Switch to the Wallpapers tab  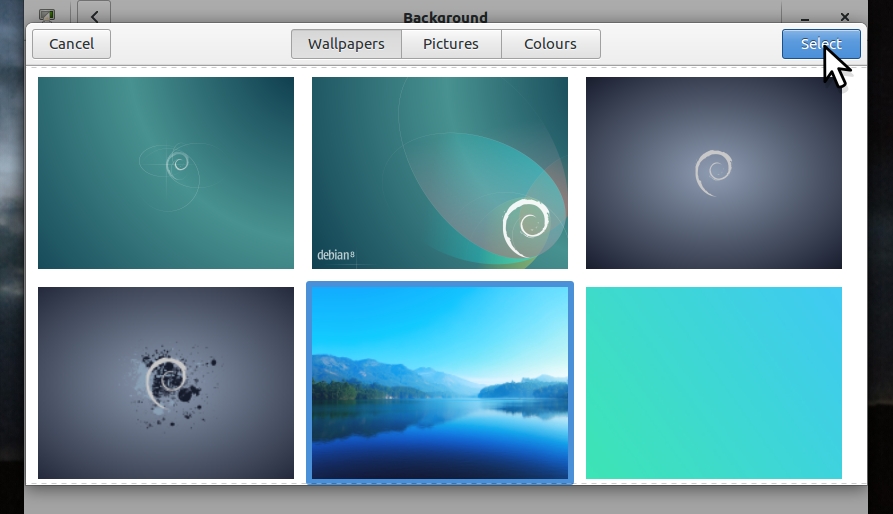(346, 44)
